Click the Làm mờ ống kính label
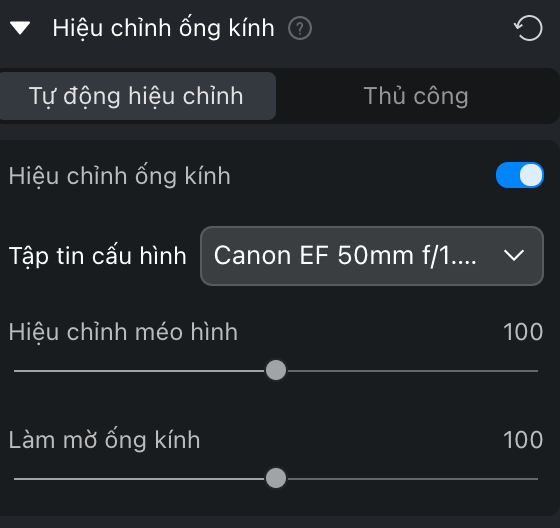 click(104, 440)
